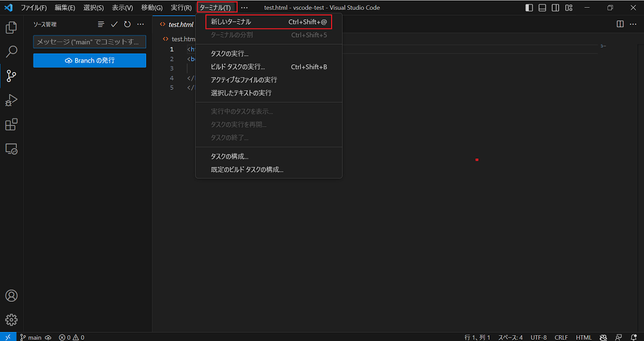The image size is (644, 341).
Task: Click the Branch の発行 button
Action: pyautogui.click(x=90, y=61)
